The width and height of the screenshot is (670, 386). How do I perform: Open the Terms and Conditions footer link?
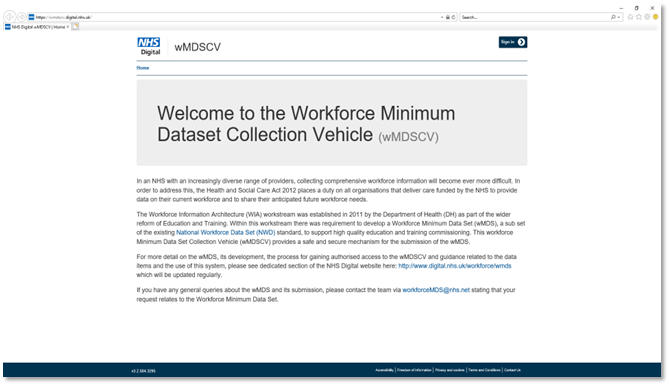tap(484, 370)
